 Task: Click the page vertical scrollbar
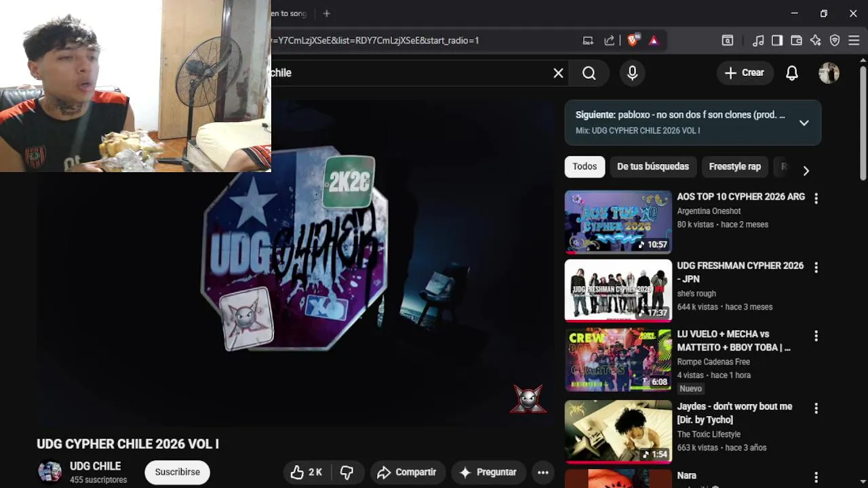click(x=863, y=123)
